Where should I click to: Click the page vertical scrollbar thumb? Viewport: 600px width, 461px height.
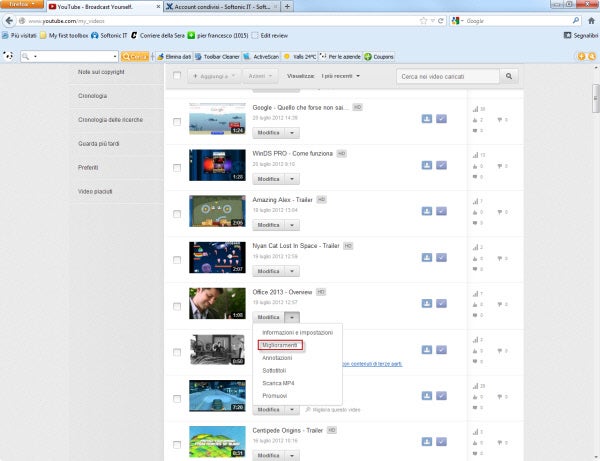click(595, 98)
